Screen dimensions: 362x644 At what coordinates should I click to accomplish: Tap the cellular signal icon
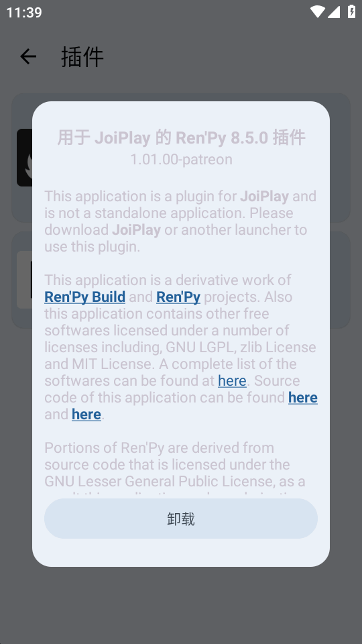click(334, 11)
